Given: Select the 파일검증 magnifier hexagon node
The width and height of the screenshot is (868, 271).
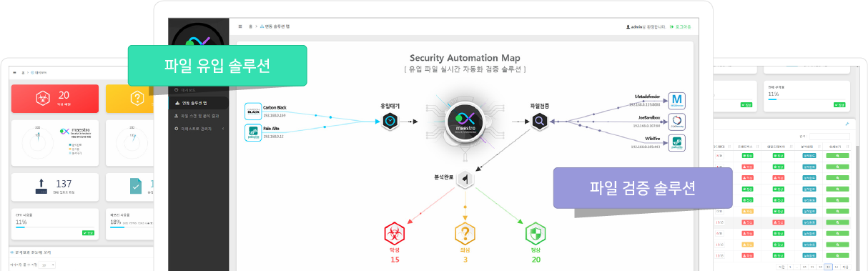Looking at the screenshot, I should [x=539, y=122].
